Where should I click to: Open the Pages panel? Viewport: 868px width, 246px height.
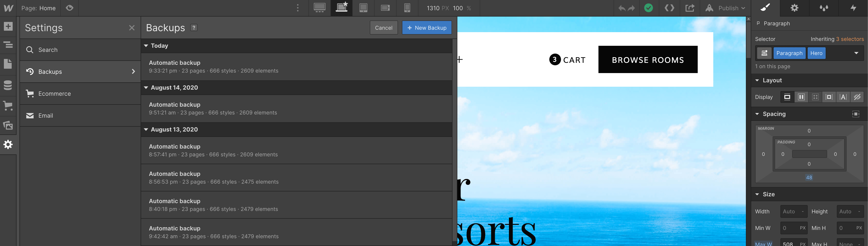(8, 64)
